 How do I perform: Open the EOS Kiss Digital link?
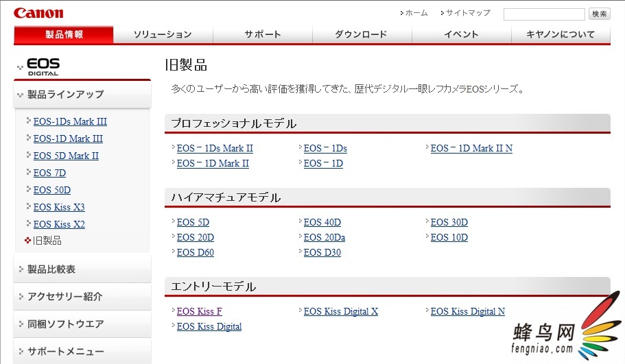209,326
